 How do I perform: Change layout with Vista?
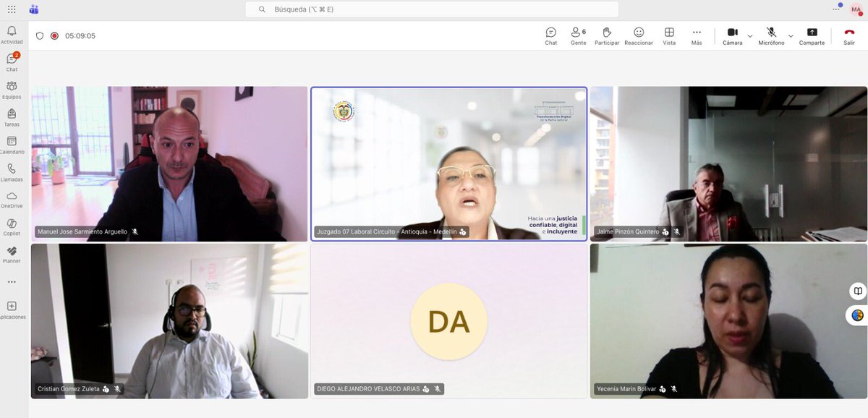pyautogui.click(x=669, y=36)
